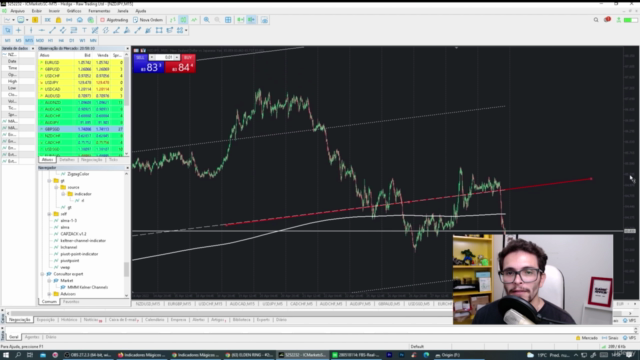Screen dimensions: 640x360
Task: Open the search magnifier at top right
Action: (596, 20)
